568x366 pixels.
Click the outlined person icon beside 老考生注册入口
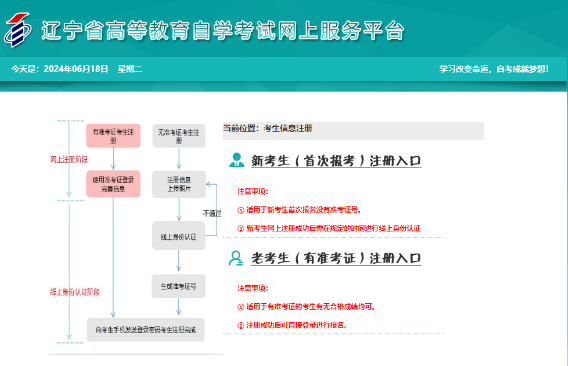[236, 258]
